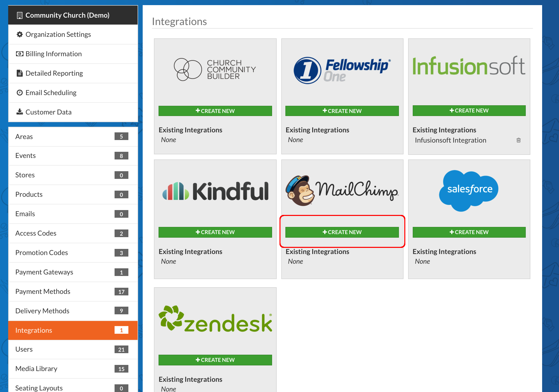Screen dimensions: 559x392
Task: Click the Events count badge
Action: [x=121, y=156]
